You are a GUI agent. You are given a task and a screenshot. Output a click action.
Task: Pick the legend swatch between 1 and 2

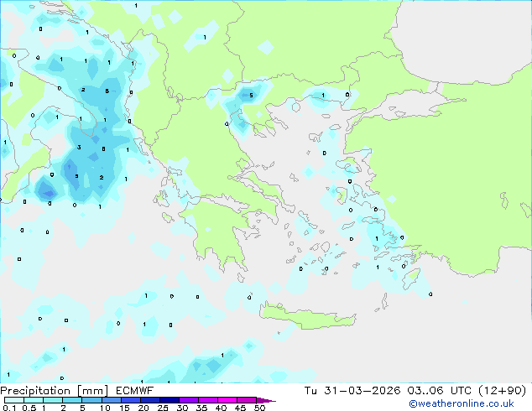[x=53, y=400]
